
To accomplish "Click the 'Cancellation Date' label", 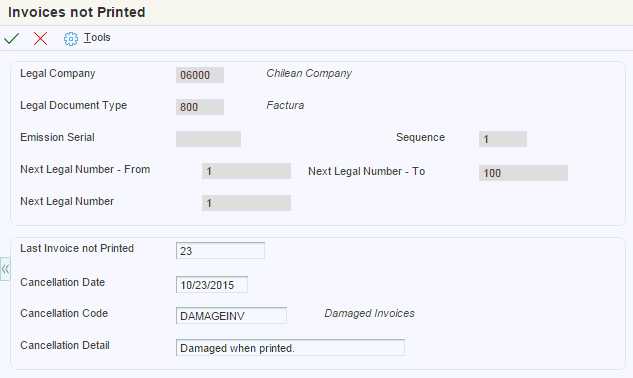I will coord(63,282).
